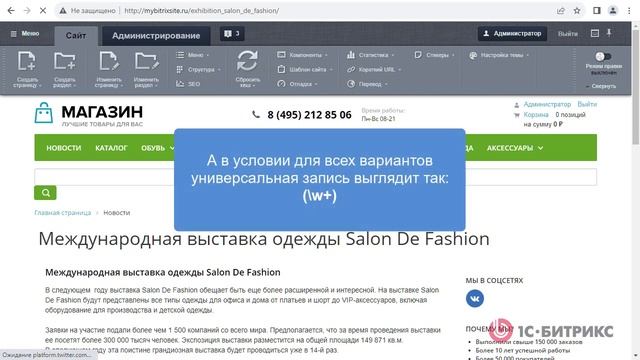
Task: Toggle the Режим правки switch
Action: [x=603, y=56]
